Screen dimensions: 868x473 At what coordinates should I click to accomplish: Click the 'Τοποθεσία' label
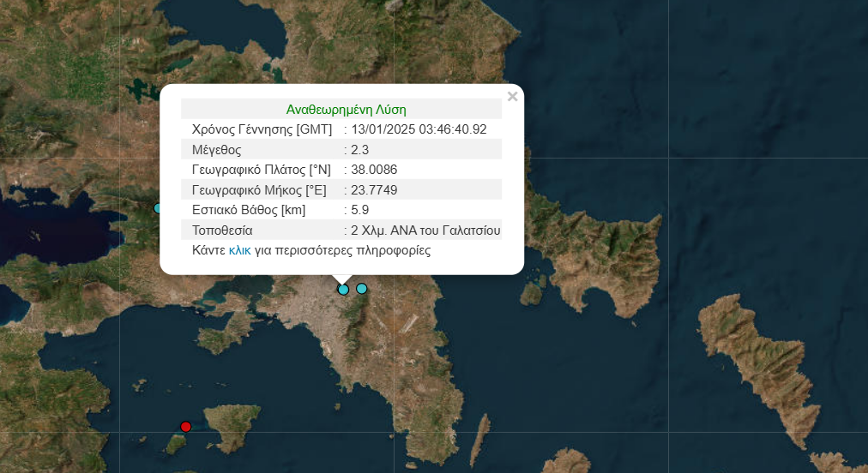pos(222,231)
